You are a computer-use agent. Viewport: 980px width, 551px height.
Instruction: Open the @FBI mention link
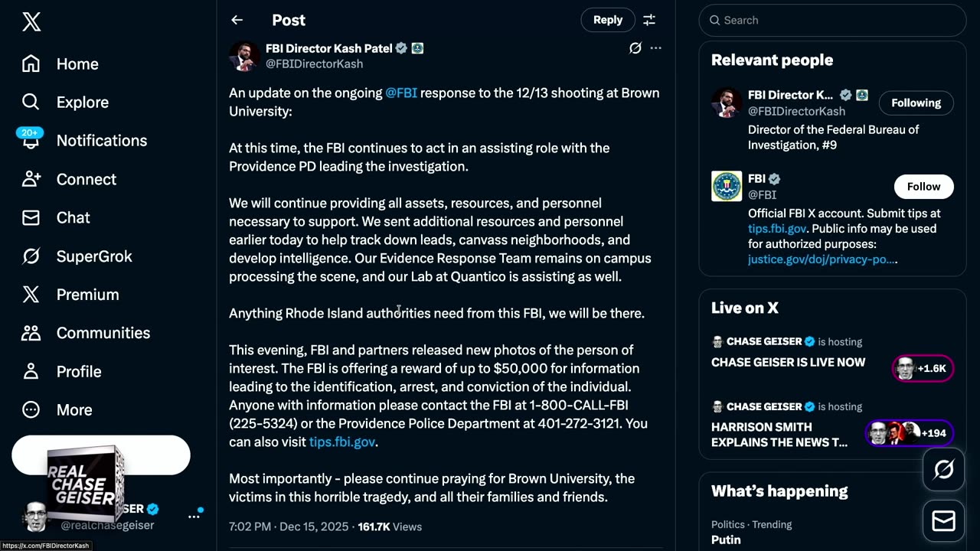[401, 93]
